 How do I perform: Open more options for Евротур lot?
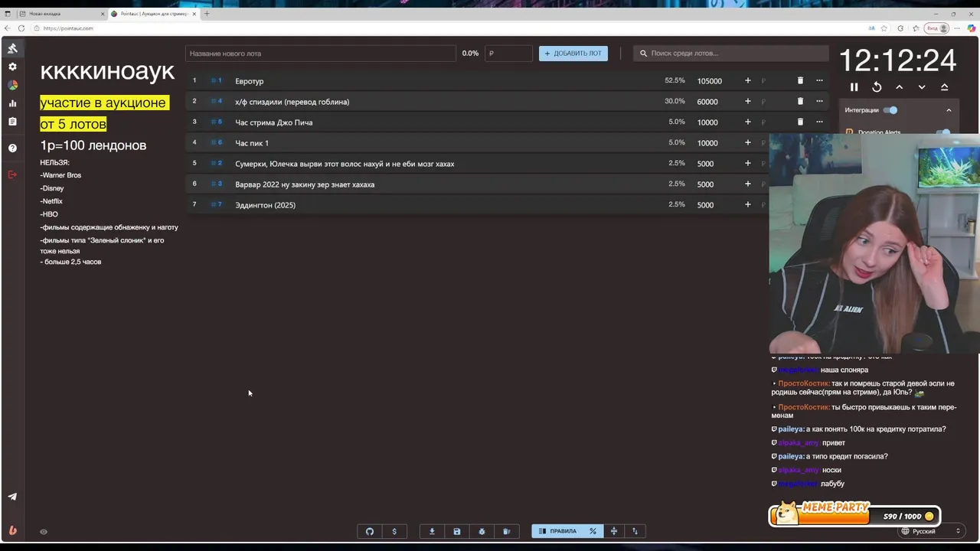819,80
